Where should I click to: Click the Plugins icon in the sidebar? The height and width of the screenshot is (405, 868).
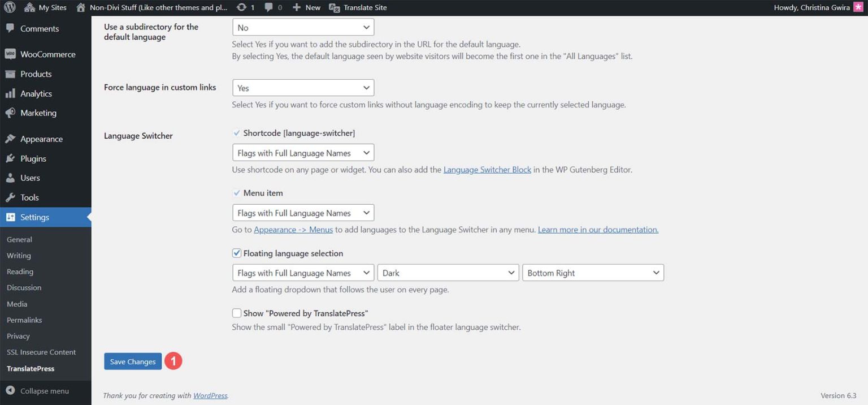[10, 158]
